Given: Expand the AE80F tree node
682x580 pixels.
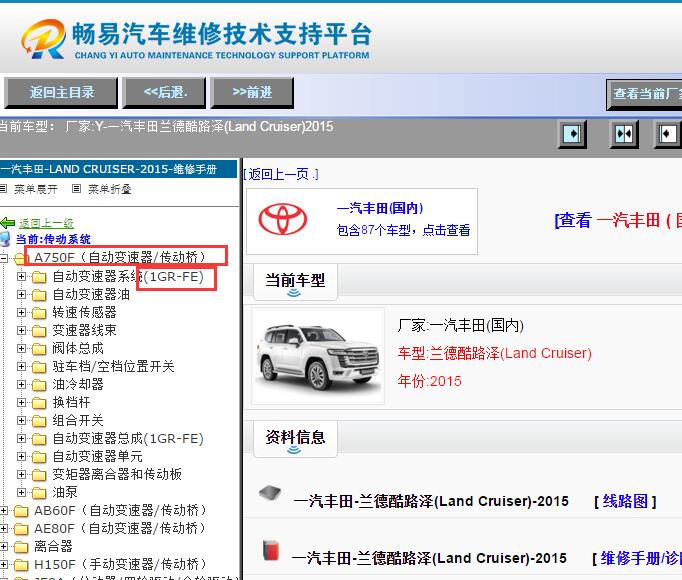Looking at the screenshot, I should coord(4,529).
